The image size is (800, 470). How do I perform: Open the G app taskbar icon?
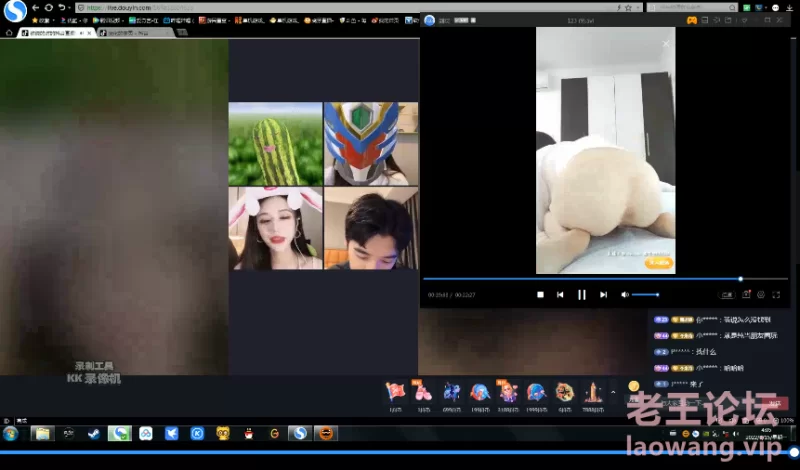274,434
